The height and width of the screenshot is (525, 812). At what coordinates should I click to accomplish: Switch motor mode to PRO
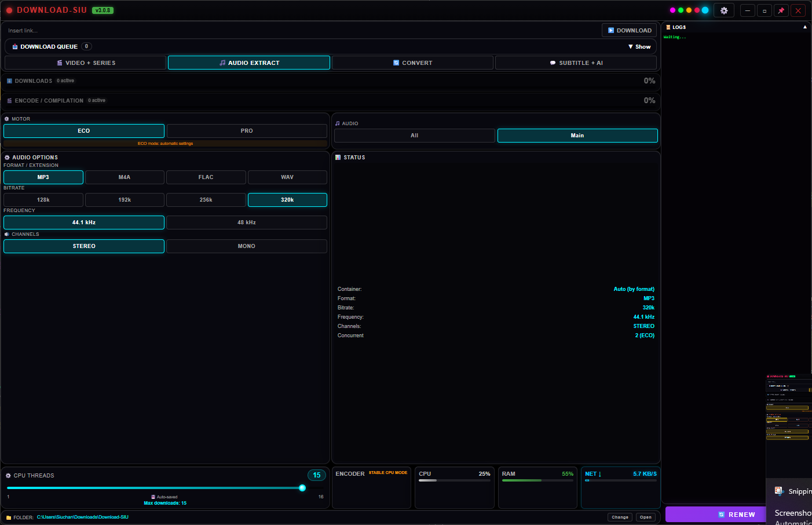[247, 131]
